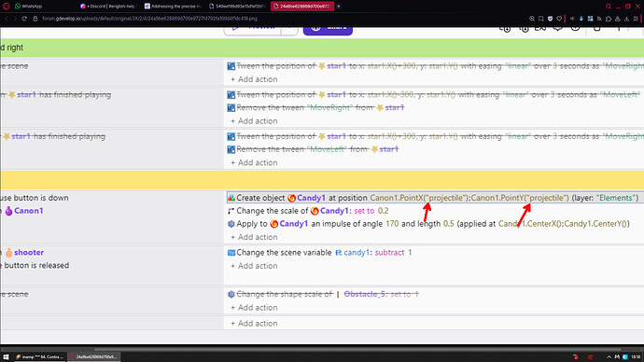
Task: Click the shooter object in conditions
Action: click(x=29, y=253)
